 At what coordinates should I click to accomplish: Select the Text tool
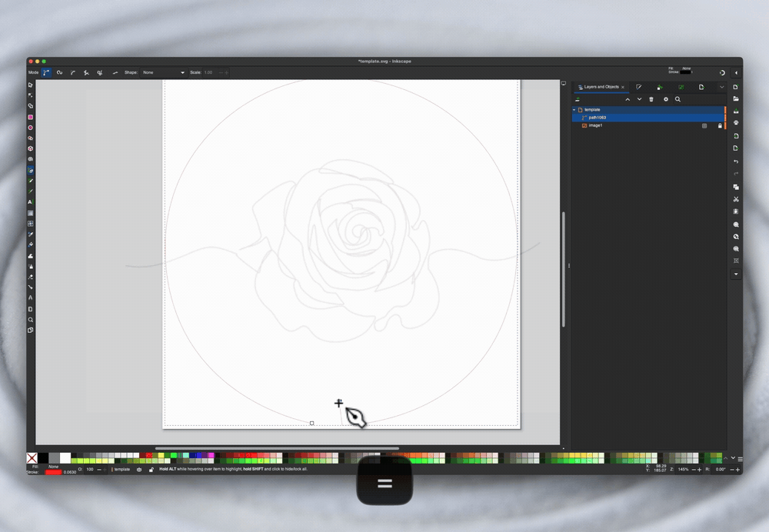click(31, 202)
